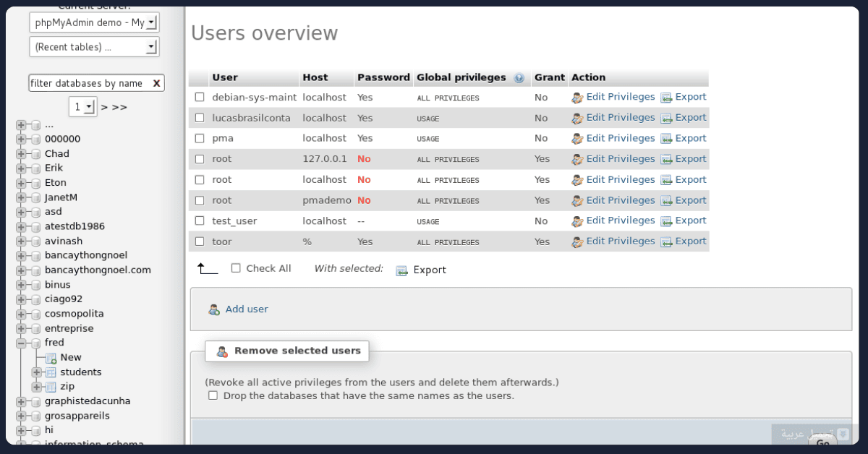
Task: Open the Recent tables dropdown
Action: point(94,47)
